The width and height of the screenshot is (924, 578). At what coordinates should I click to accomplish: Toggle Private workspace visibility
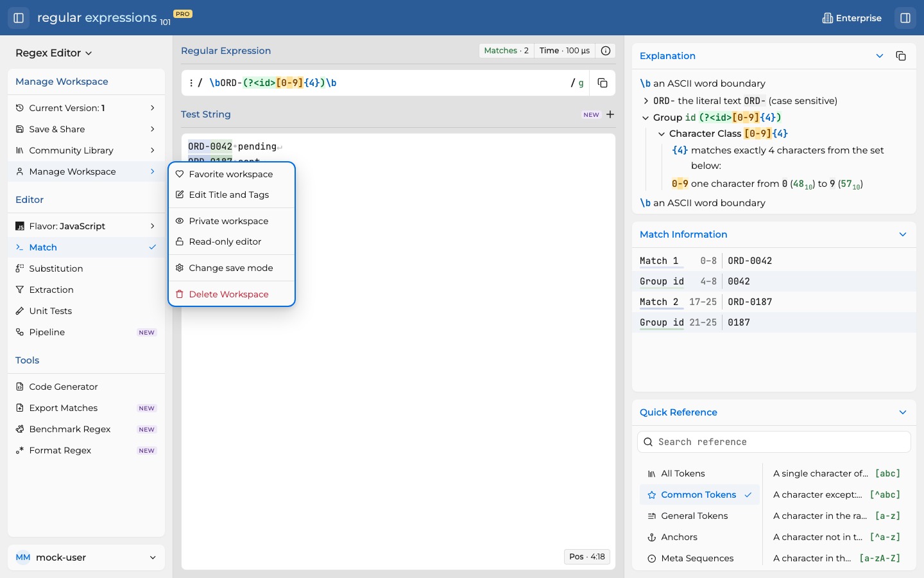coord(232,221)
